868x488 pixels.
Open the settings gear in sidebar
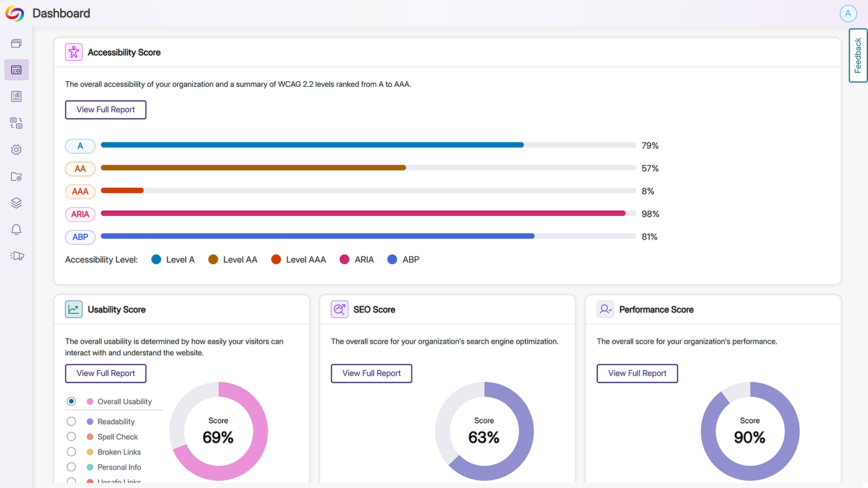(x=16, y=149)
